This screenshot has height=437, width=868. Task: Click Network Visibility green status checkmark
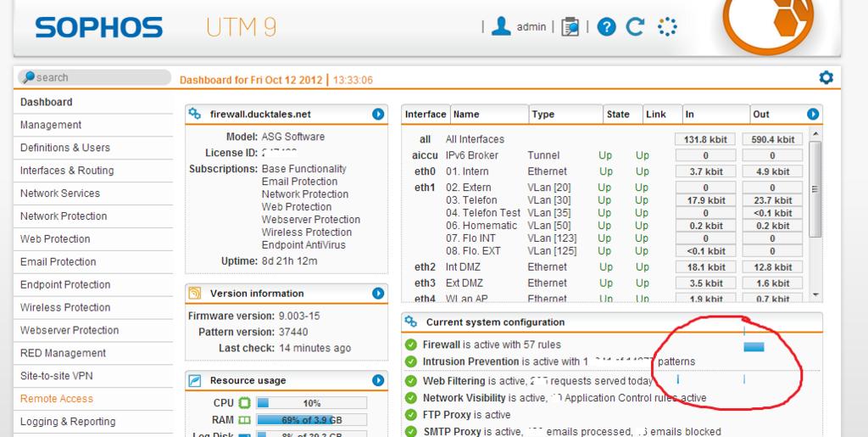[411, 398]
